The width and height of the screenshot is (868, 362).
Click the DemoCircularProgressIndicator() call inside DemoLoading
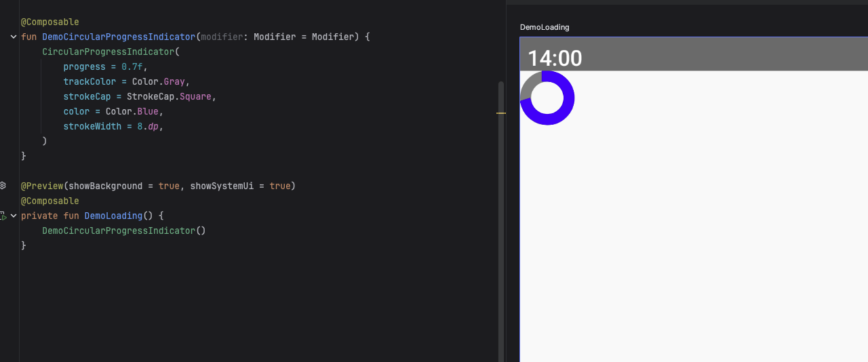(123, 230)
